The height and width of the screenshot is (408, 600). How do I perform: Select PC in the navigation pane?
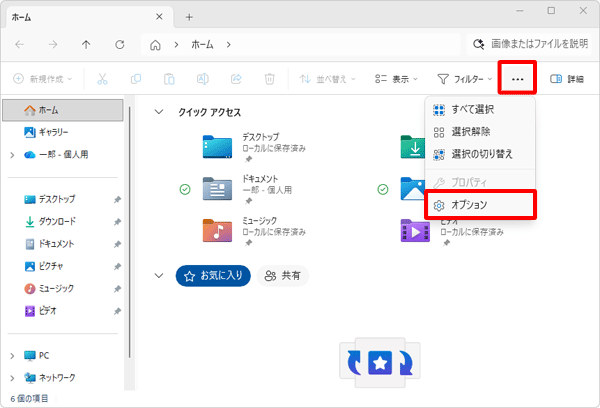(37, 356)
